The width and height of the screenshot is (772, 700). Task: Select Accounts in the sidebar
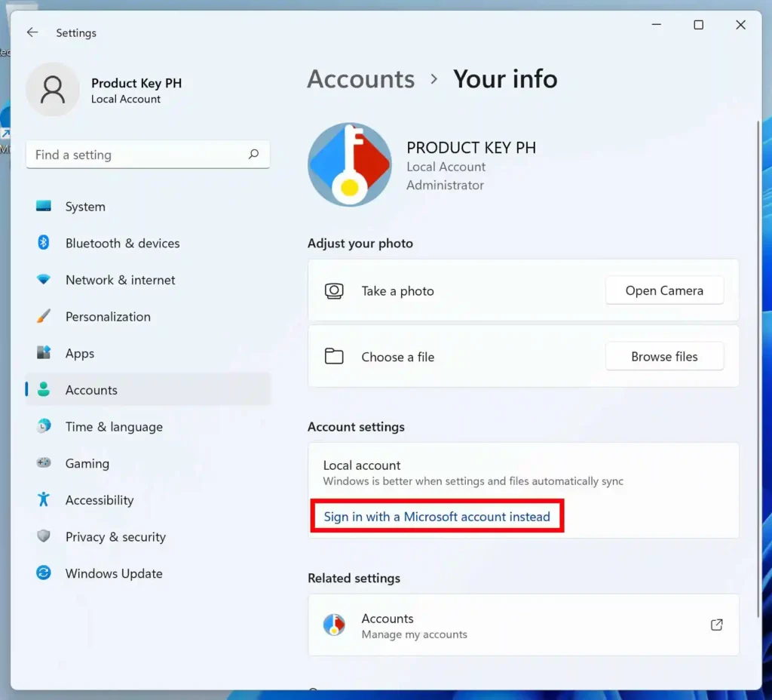click(x=148, y=390)
